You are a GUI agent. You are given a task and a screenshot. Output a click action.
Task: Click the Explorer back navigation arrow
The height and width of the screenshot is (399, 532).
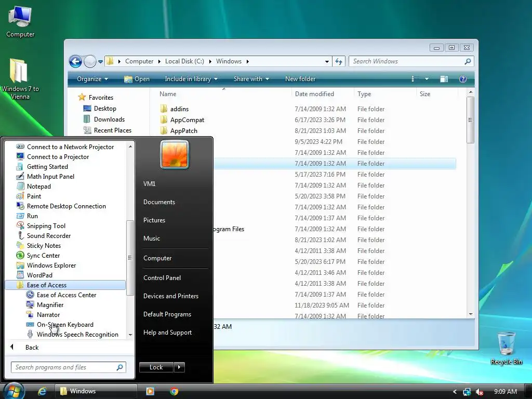pyautogui.click(x=75, y=61)
